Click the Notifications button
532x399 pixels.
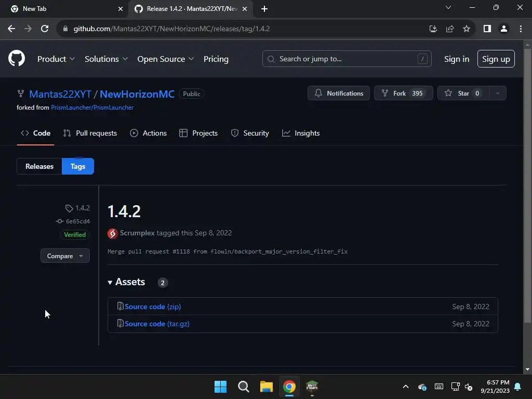tap(339, 94)
